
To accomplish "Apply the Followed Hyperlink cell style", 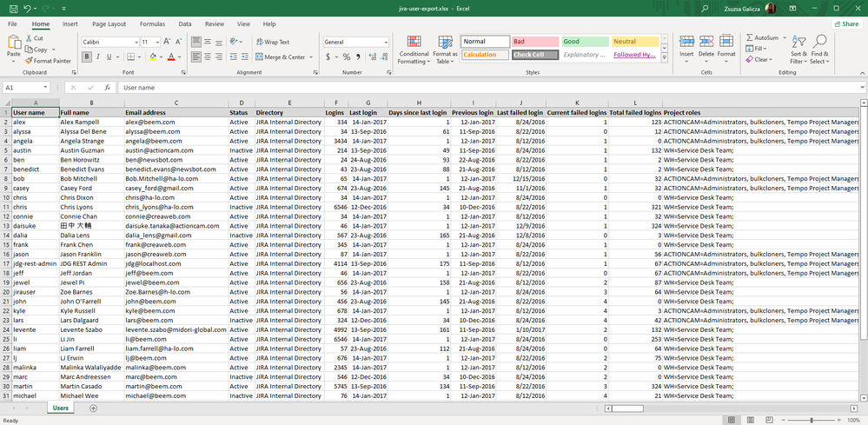I will click(x=634, y=55).
